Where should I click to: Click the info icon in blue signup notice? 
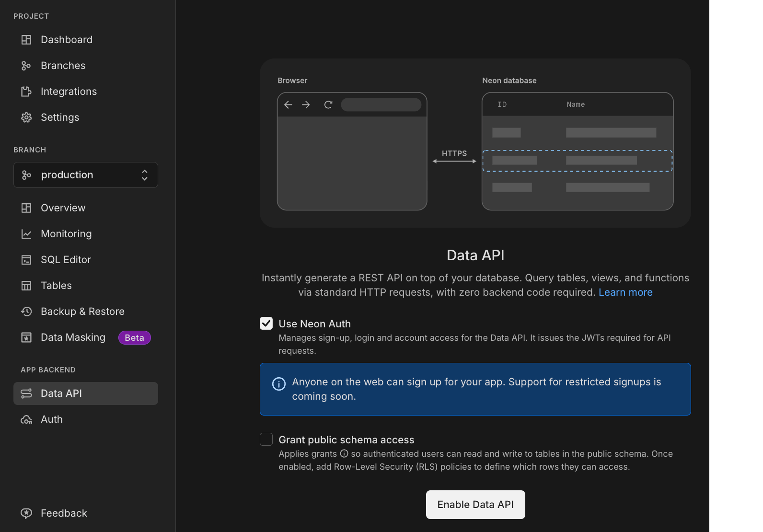(279, 384)
